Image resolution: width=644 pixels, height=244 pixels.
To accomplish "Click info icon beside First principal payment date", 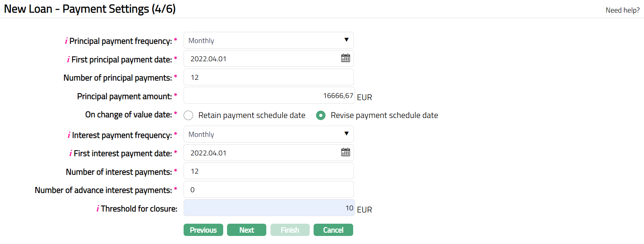I will (x=68, y=60).
